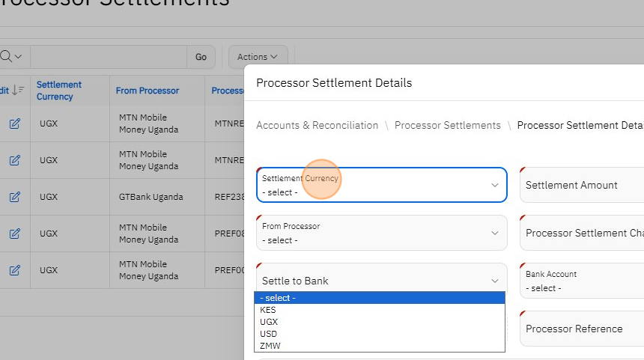The image size is (644, 360).
Task: Pick USD from the dropdown list
Action: click(269, 334)
